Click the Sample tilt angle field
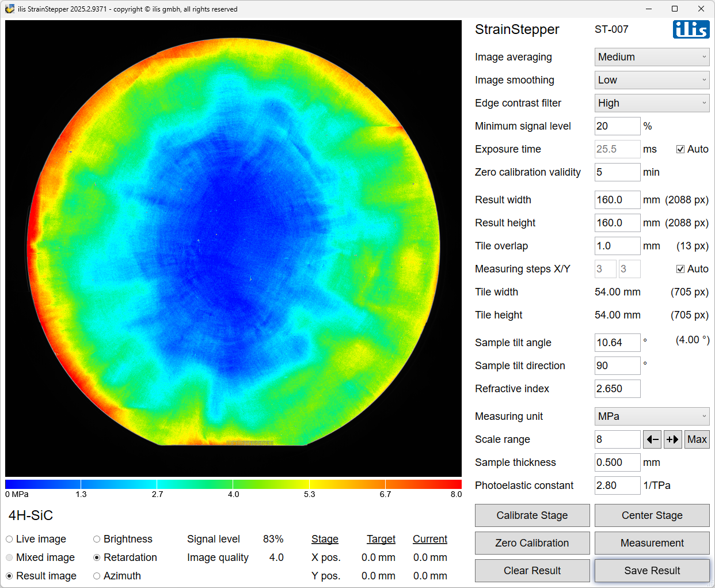 click(617, 343)
